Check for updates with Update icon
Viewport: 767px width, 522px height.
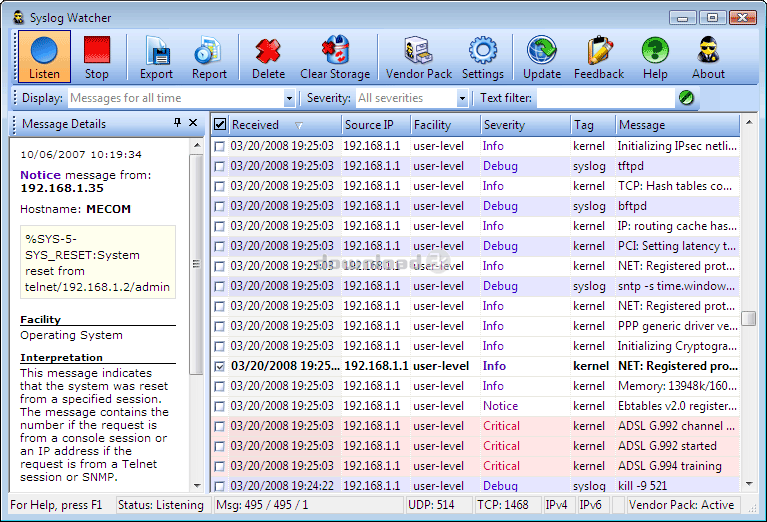coord(542,56)
